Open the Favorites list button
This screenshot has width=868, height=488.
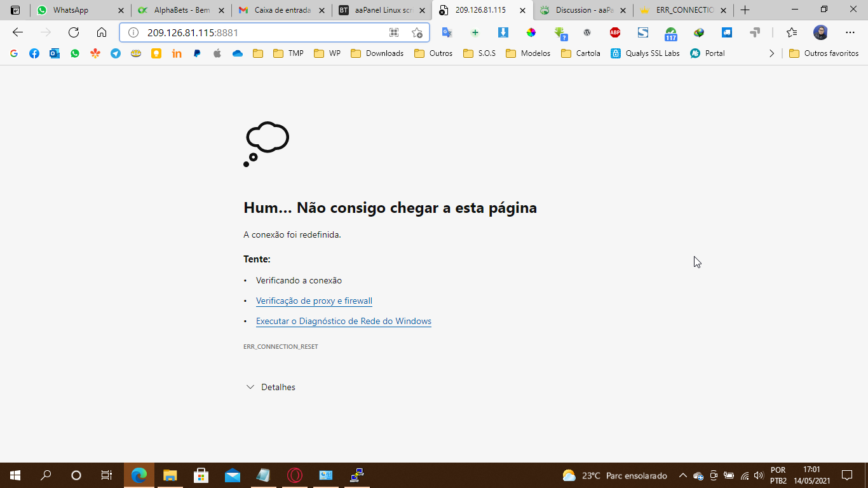791,32
